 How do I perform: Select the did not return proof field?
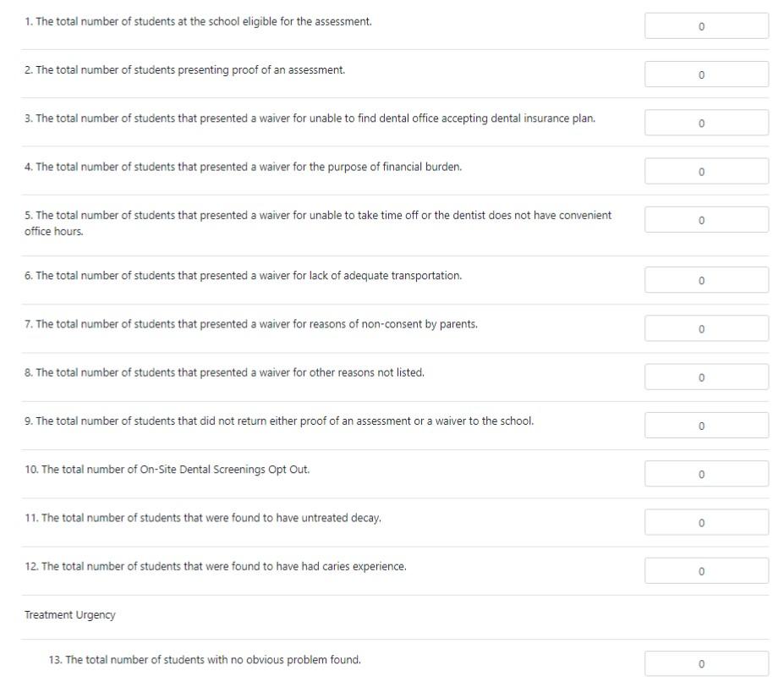(706, 426)
